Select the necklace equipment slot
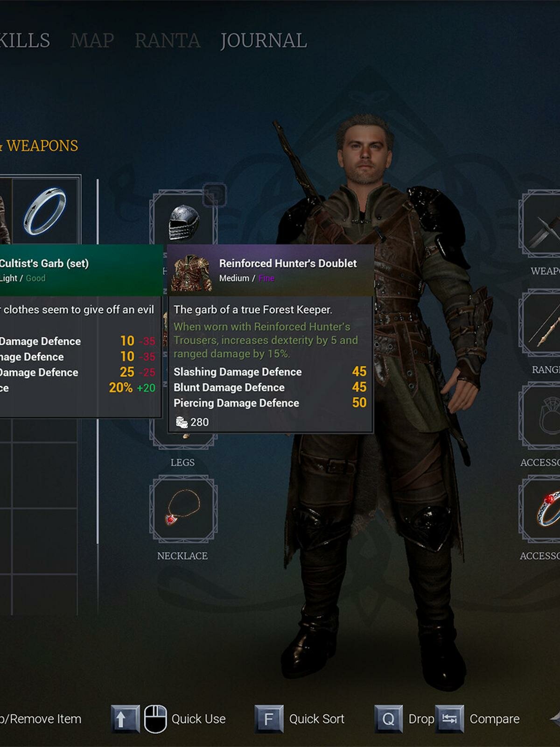Image resolution: width=560 pixels, height=747 pixels. (183, 509)
